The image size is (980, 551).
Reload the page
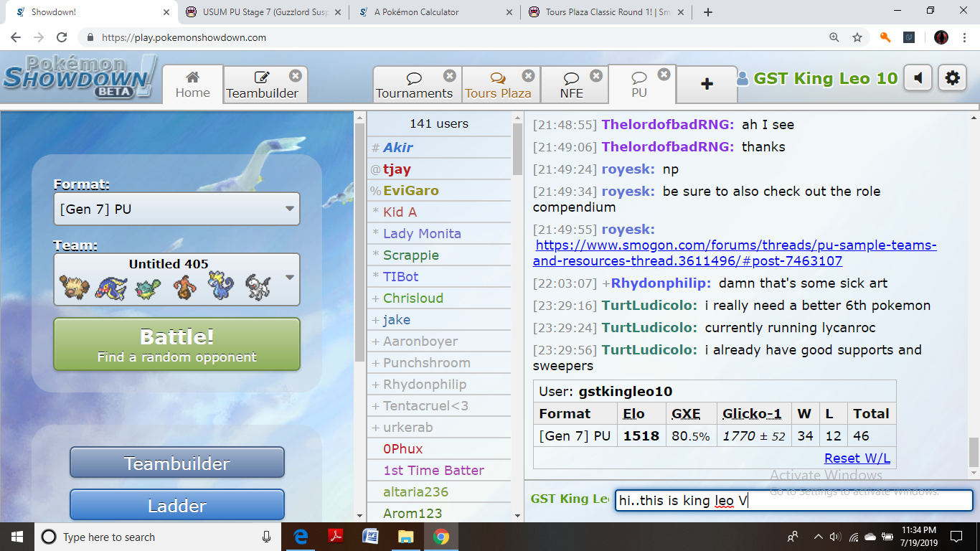(x=62, y=37)
